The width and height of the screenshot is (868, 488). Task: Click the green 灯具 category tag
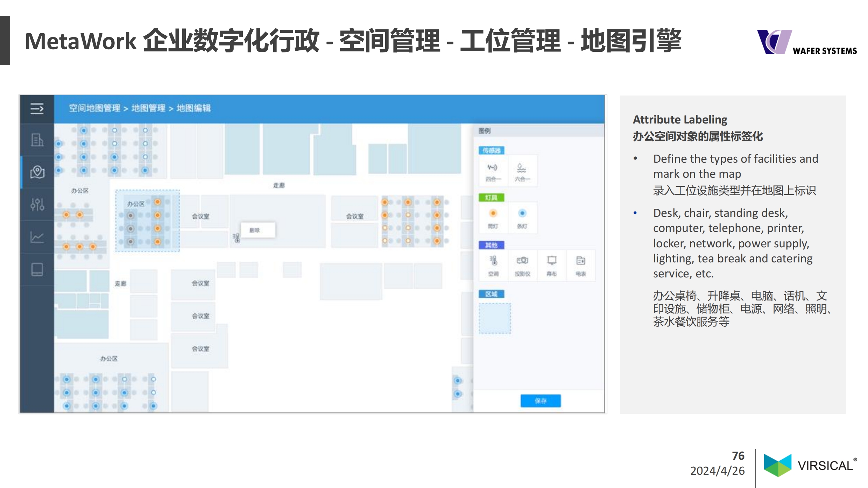pyautogui.click(x=492, y=198)
